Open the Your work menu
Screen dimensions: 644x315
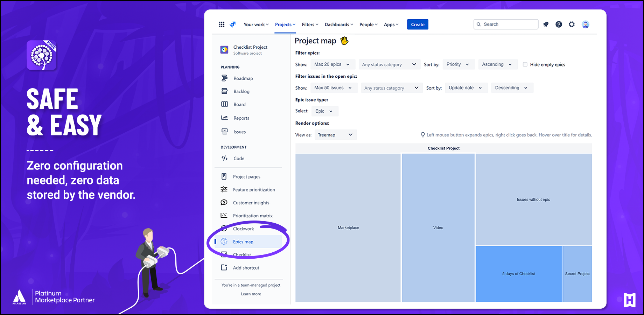pos(256,24)
